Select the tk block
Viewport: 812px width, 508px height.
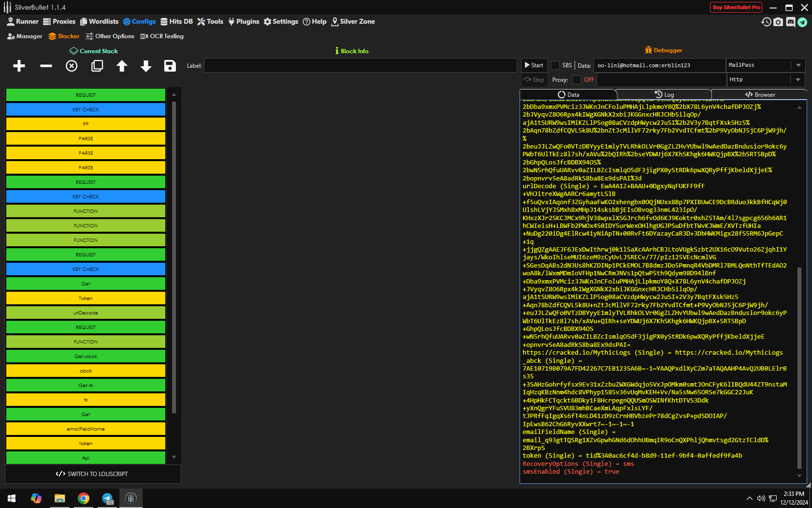[x=86, y=400]
